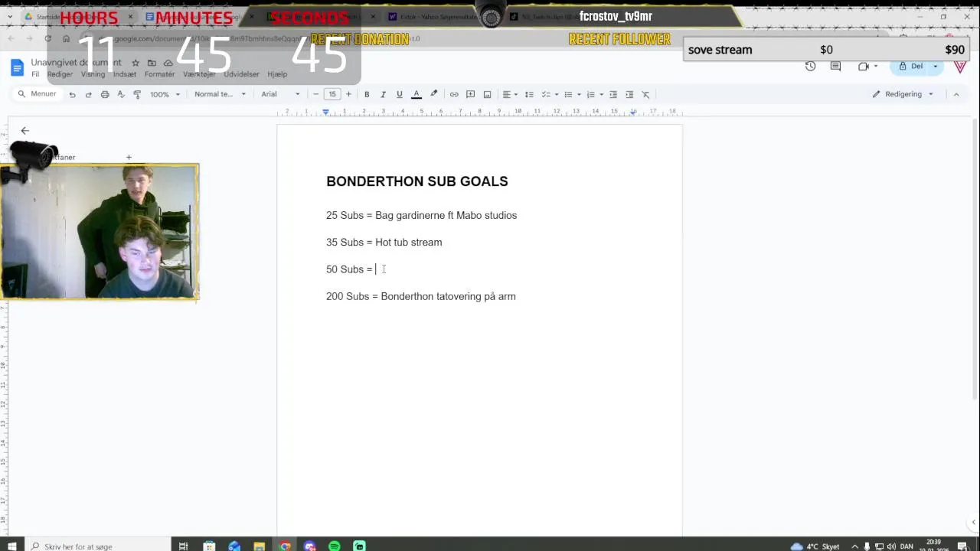This screenshot has width=980, height=551.
Task: Click the font size field showing 15
Action: tap(332, 94)
